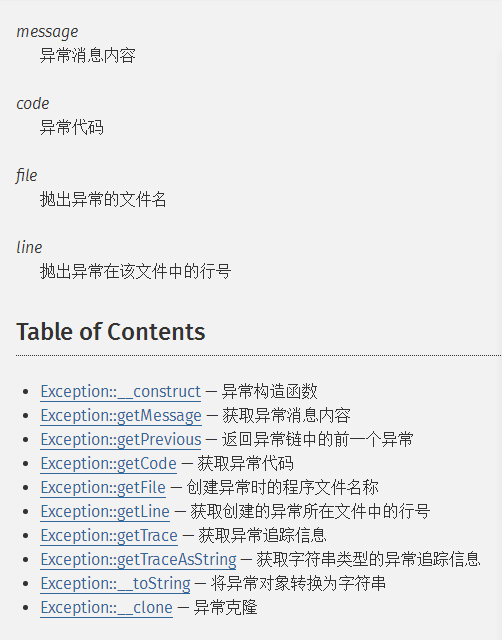Click the Exception::getFile link
The image size is (502, 640).
click(103, 487)
